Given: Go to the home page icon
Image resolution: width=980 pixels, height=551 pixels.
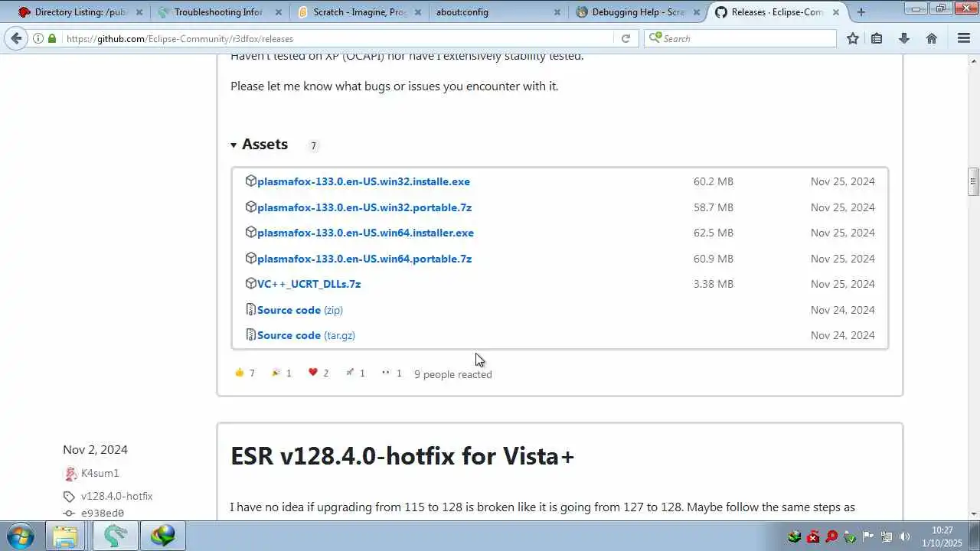Looking at the screenshot, I should click(x=932, y=38).
